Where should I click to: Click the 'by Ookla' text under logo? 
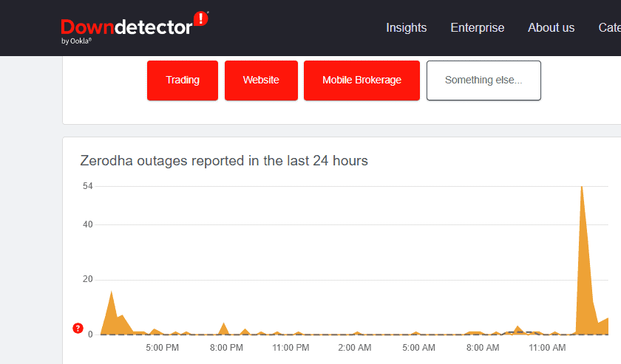(x=76, y=41)
